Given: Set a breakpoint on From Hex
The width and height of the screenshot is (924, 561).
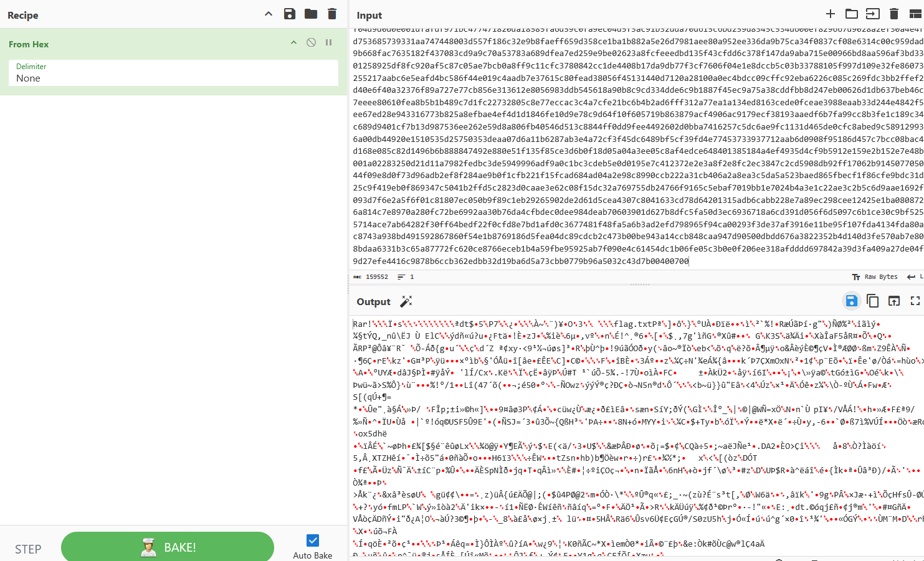Looking at the screenshot, I should [328, 42].
